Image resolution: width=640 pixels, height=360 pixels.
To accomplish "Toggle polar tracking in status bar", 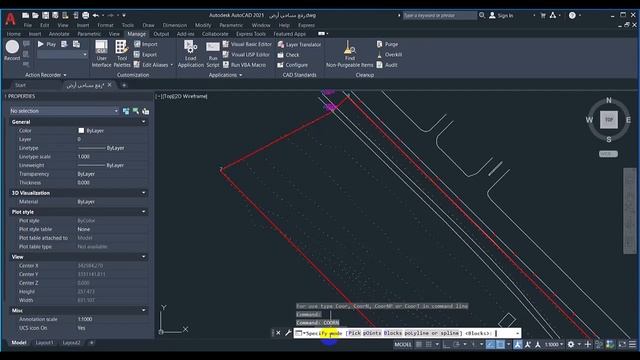I will coord(456,344).
